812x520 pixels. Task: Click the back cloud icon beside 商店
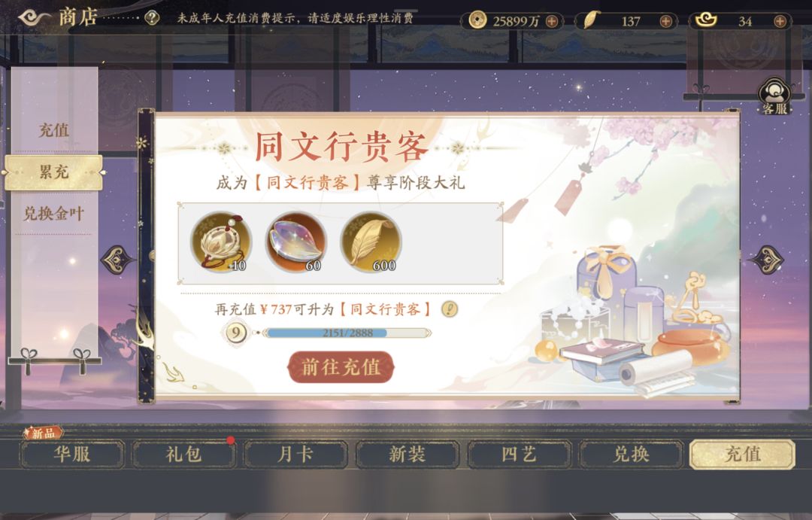(34, 17)
